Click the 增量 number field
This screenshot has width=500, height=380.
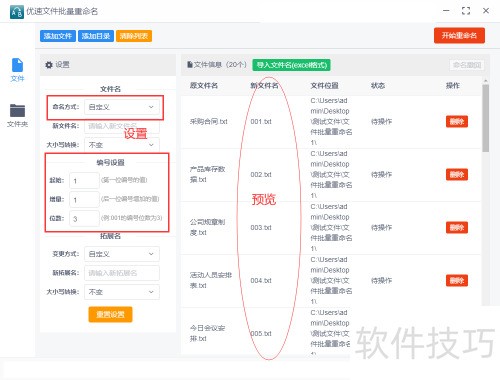(x=84, y=200)
